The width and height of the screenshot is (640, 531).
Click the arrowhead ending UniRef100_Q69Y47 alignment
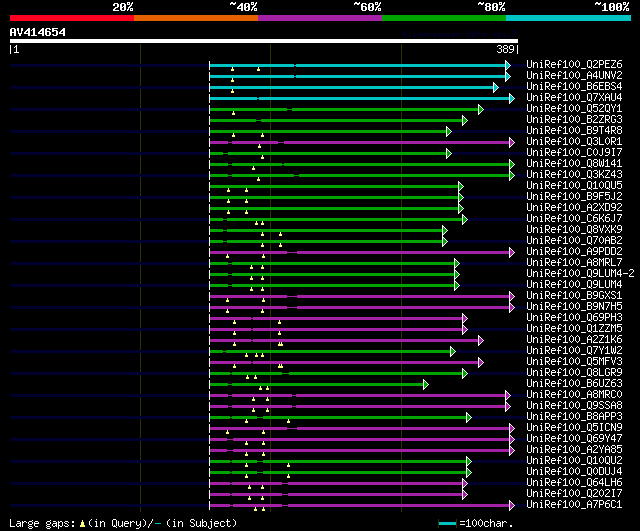coord(512,440)
